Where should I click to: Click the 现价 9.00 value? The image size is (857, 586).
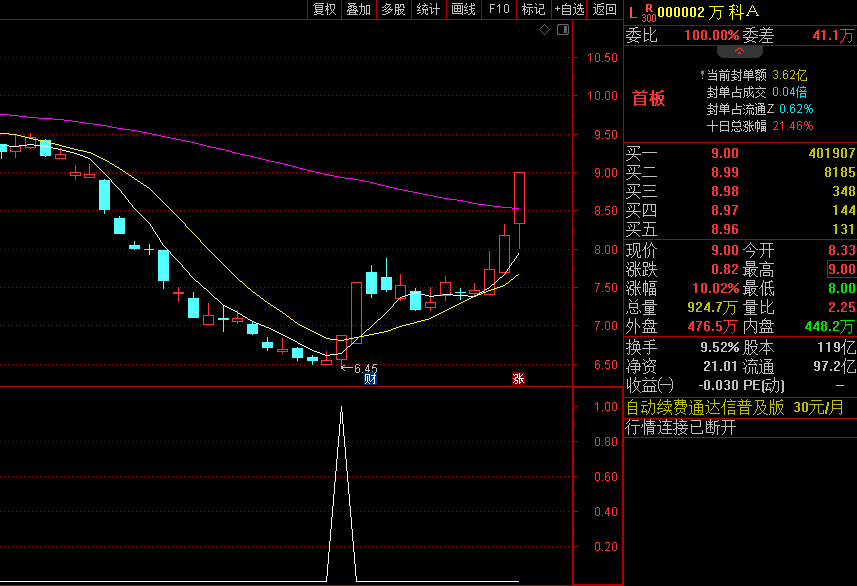point(725,250)
